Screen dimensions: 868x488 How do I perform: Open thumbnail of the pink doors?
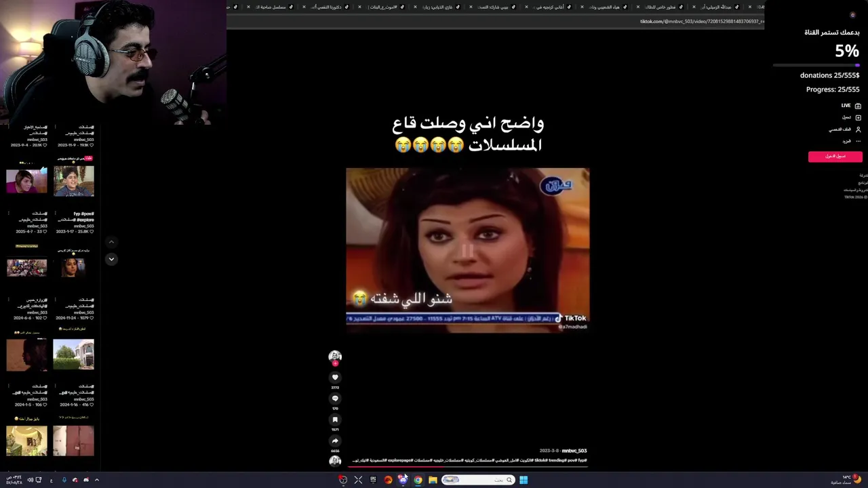tap(73, 441)
